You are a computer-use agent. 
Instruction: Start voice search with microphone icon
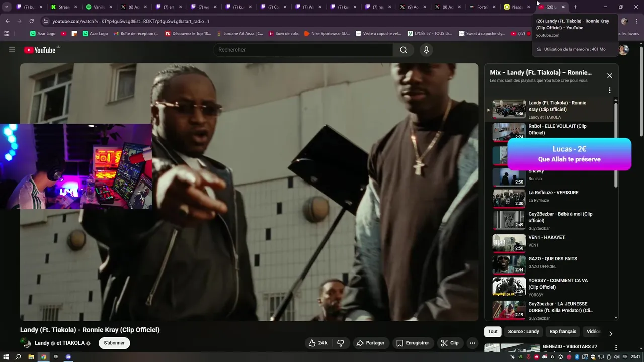[x=426, y=50]
